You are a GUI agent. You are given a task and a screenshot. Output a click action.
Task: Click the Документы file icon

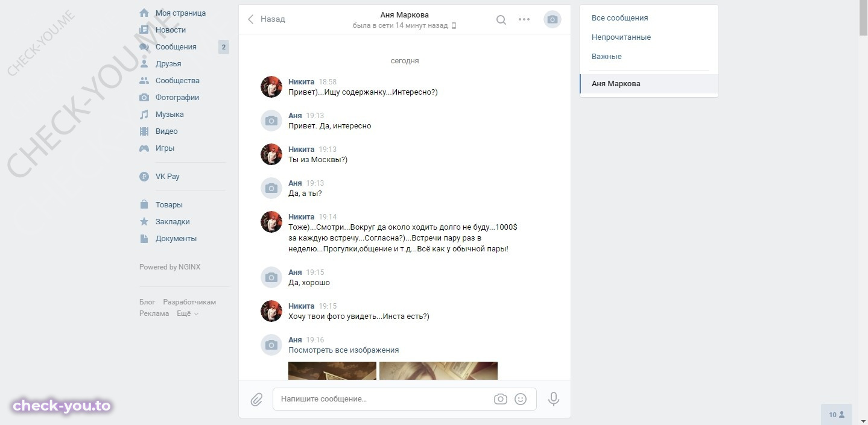pyautogui.click(x=144, y=238)
